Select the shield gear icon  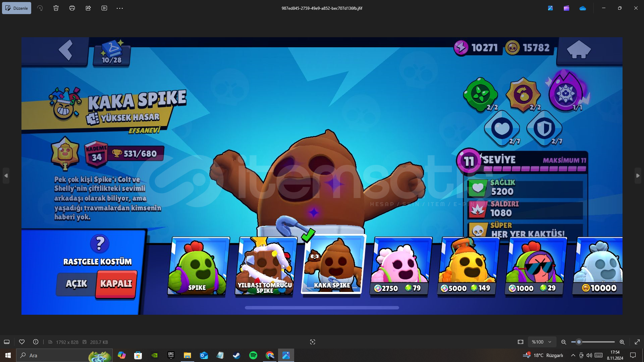[x=544, y=128]
